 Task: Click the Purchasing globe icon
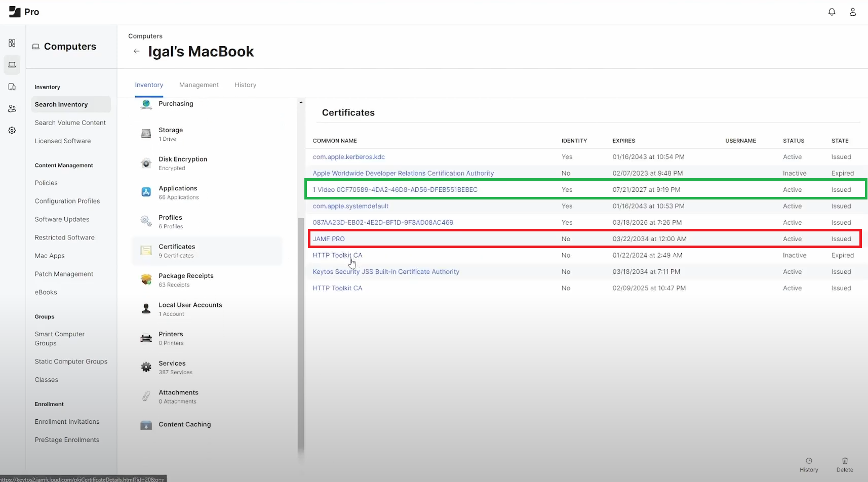[x=146, y=104]
